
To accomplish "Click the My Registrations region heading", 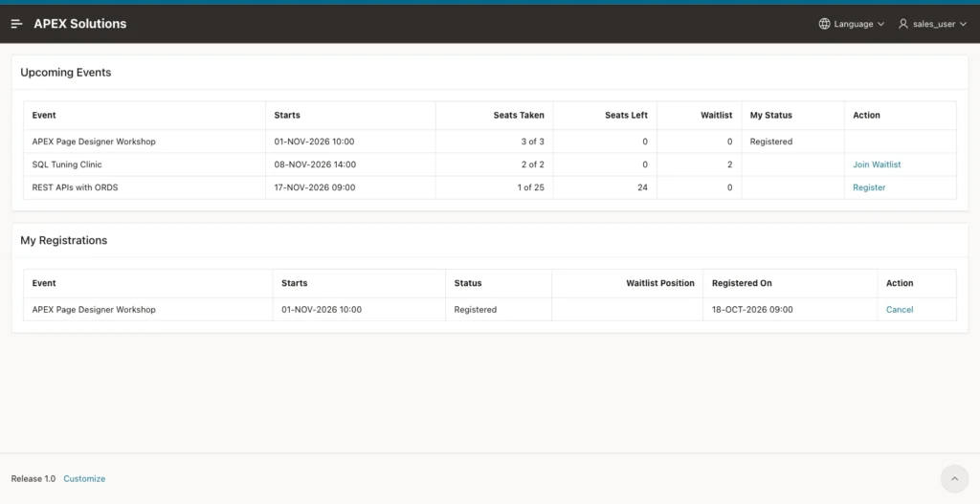I will click(x=64, y=240).
